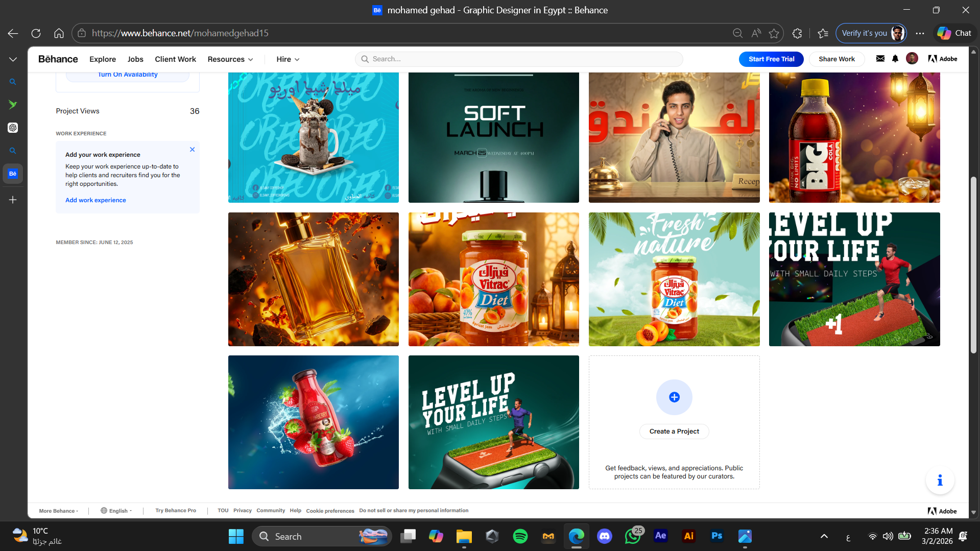Open the SOFT LAUNCH project thumbnail

coord(493,137)
